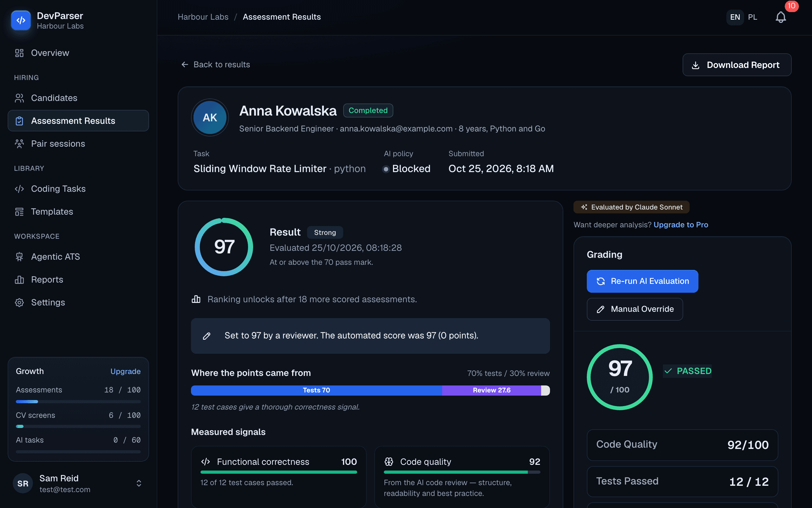Screen dimensions: 812x508
Task: Click the Assessments usage progress bar
Action: point(78,402)
